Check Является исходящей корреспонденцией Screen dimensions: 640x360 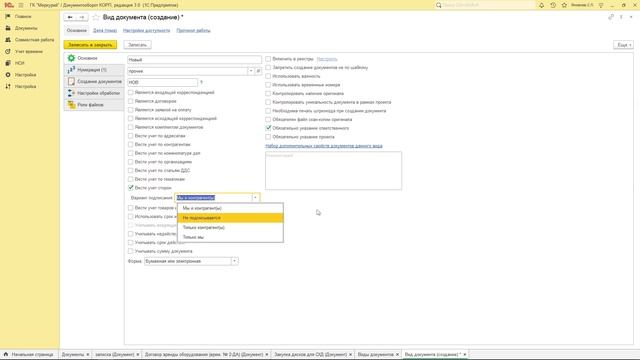(x=131, y=118)
